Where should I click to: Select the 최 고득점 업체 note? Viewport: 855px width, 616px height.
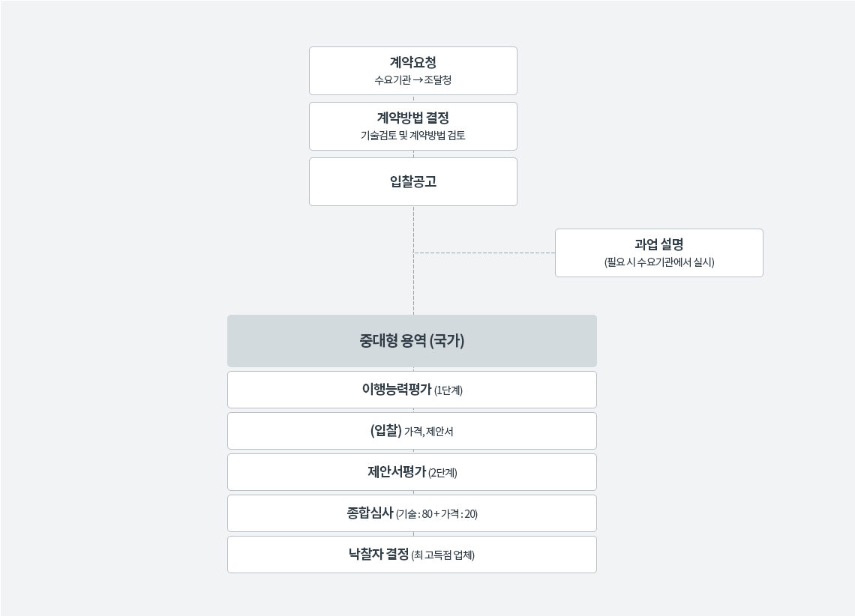pyautogui.click(x=442, y=555)
